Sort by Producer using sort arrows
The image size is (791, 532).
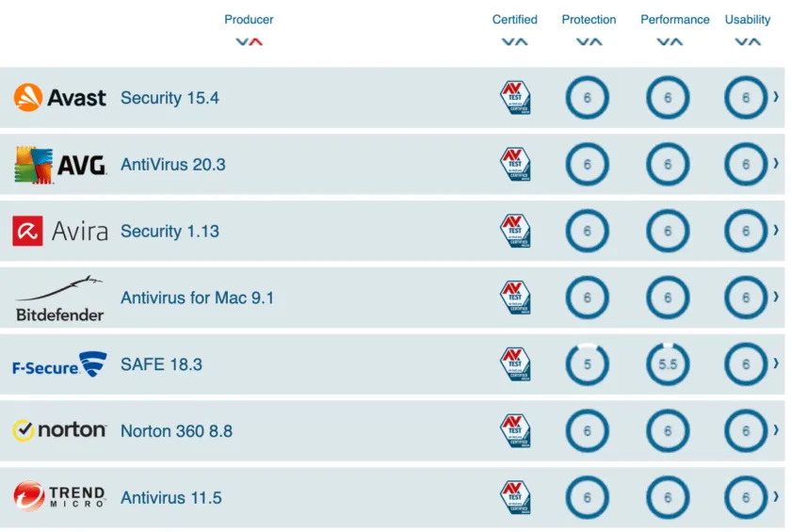coord(249,41)
